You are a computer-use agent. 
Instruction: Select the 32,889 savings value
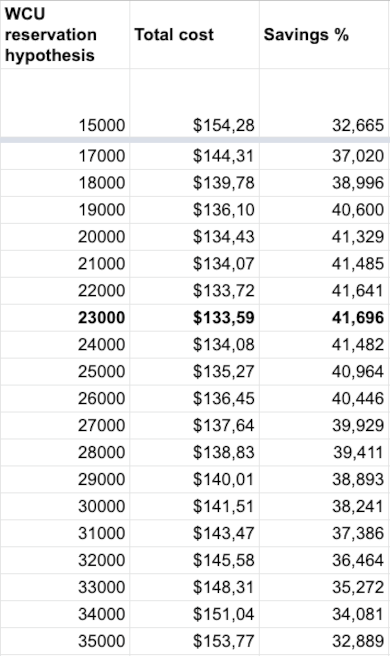(x=358, y=641)
